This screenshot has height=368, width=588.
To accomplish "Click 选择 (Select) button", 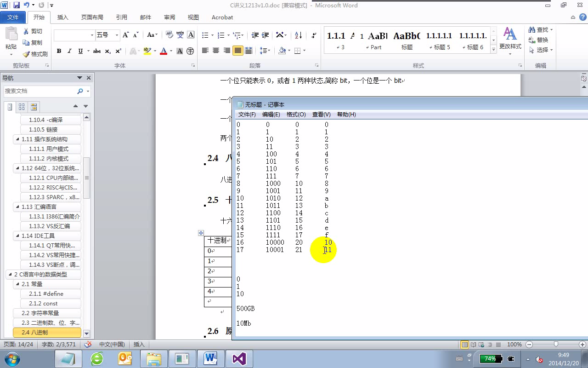I will [x=541, y=50].
